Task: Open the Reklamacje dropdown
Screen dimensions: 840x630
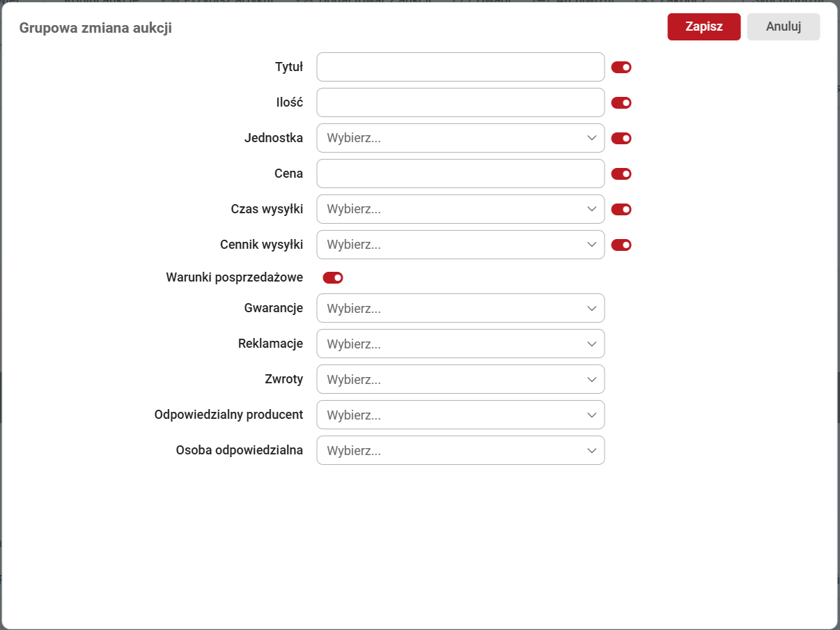Action: [x=460, y=344]
